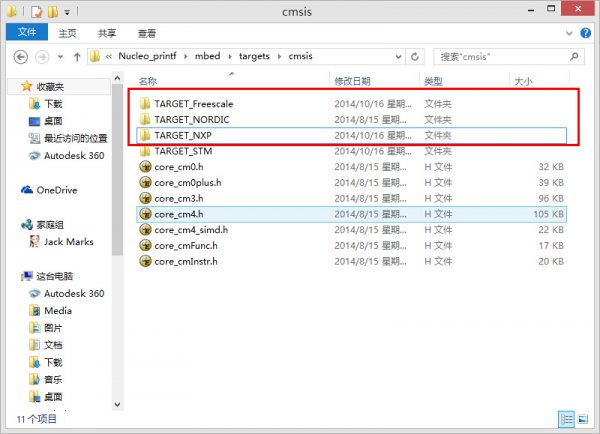Click targets in the address path
This screenshot has height=434, width=600.
[254, 56]
